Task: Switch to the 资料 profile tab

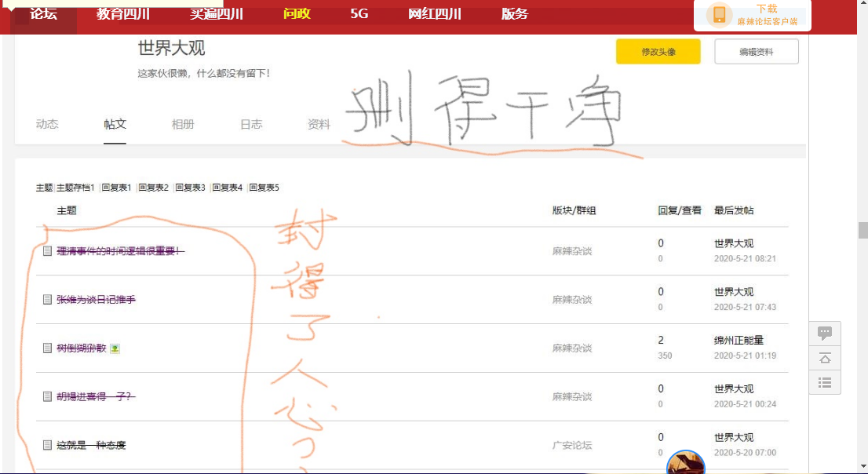Action: click(x=319, y=124)
